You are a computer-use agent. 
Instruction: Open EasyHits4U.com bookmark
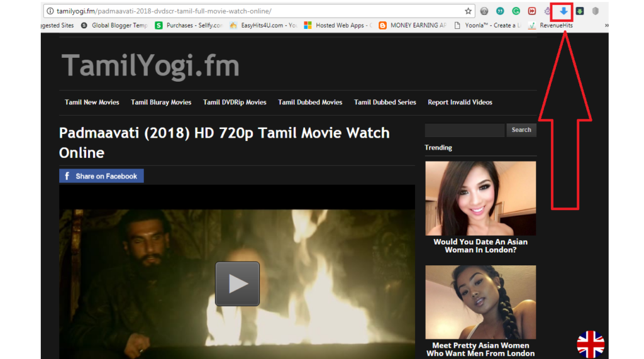tap(263, 26)
